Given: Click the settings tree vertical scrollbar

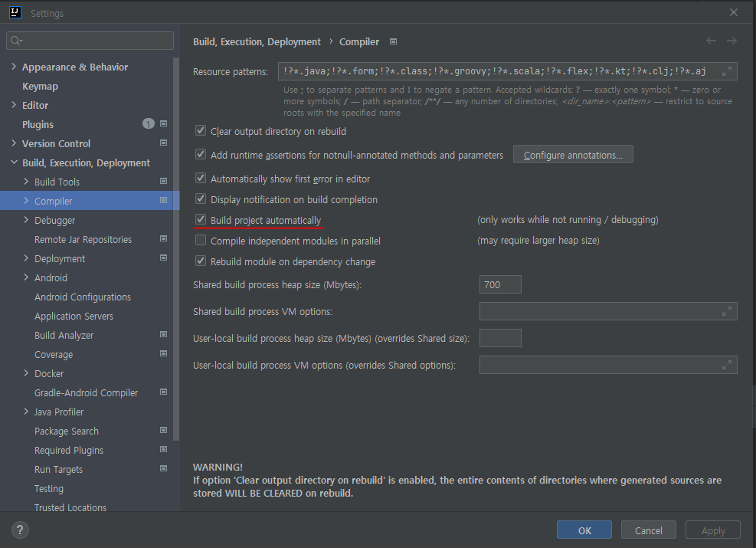Looking at the screenshot, I should 176,249.
